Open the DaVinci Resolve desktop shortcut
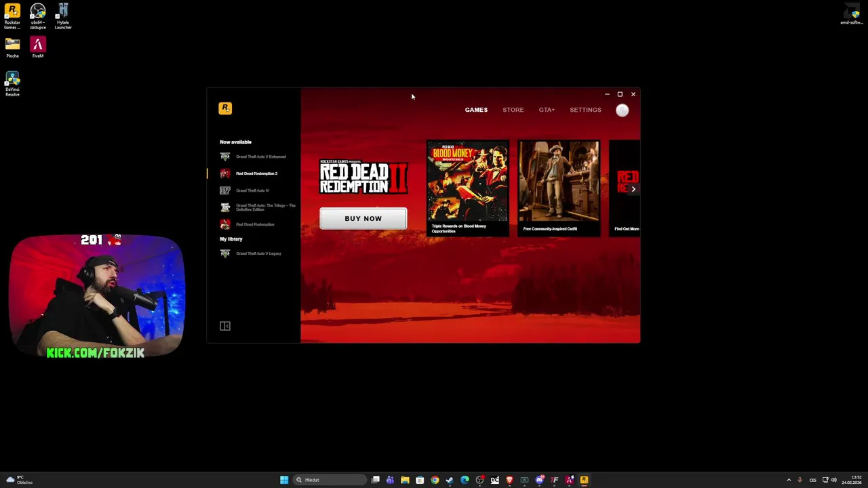The image size is (868, 488). pos(12,84)
